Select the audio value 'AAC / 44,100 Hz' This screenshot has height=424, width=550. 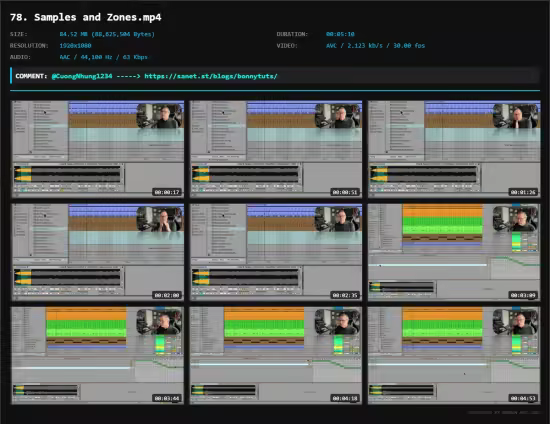[86, 57]
